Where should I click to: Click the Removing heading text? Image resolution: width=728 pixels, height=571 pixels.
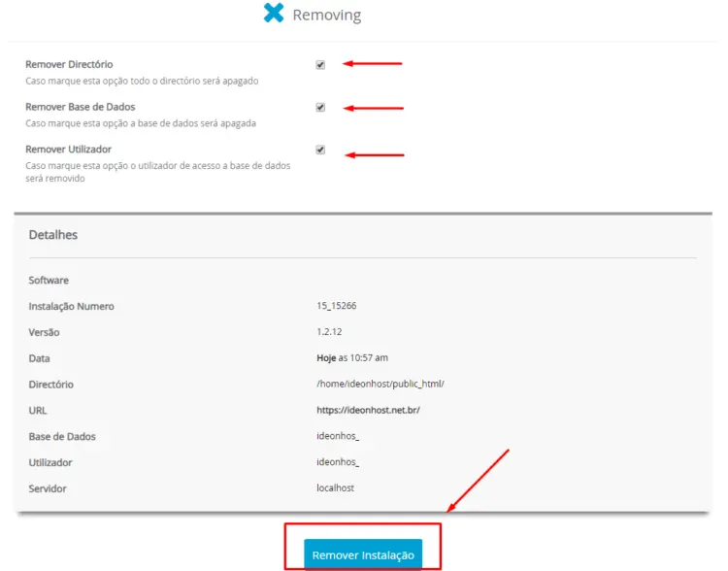(326, 16)
